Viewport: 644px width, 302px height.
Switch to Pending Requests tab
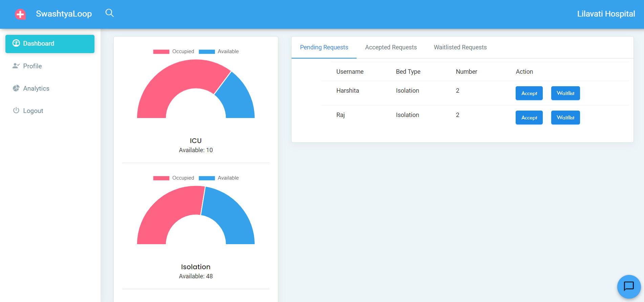[324, 47]
